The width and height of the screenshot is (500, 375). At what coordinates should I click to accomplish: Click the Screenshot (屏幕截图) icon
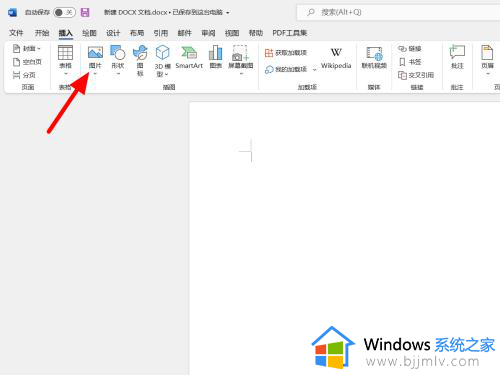pyautogui.click(x=241, y=53)
